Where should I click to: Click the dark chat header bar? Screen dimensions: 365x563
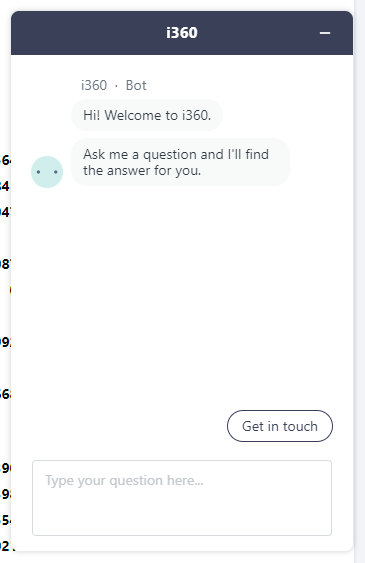click(182, 33)
